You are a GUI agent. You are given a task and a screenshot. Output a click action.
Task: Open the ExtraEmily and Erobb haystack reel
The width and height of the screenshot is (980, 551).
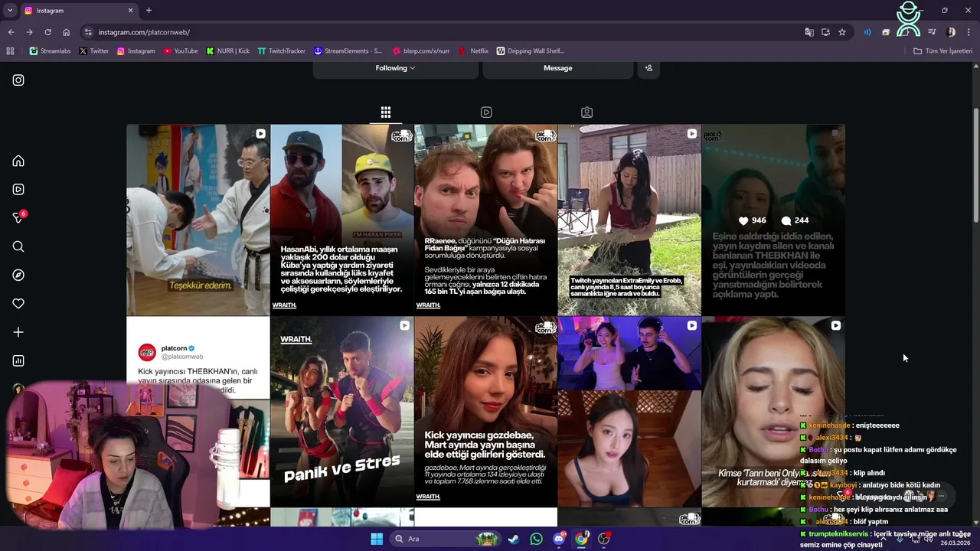point(629,220)
